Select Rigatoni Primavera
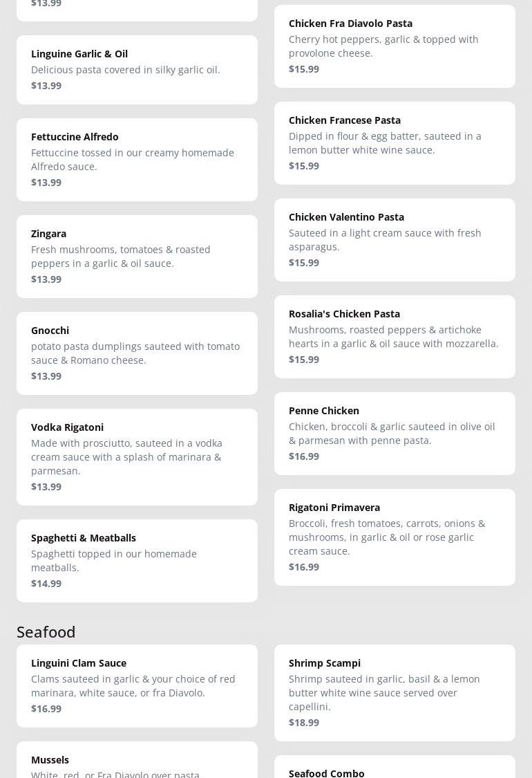Image resolution: width=532 pixels, height=778 pixels. (x=395, y=537)
